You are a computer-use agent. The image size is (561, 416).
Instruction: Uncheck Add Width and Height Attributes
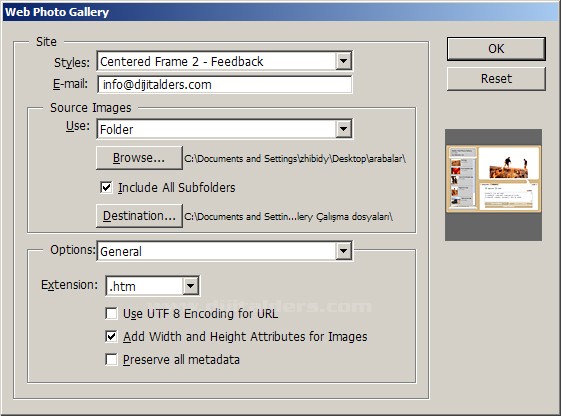click(x=111, y=336)
